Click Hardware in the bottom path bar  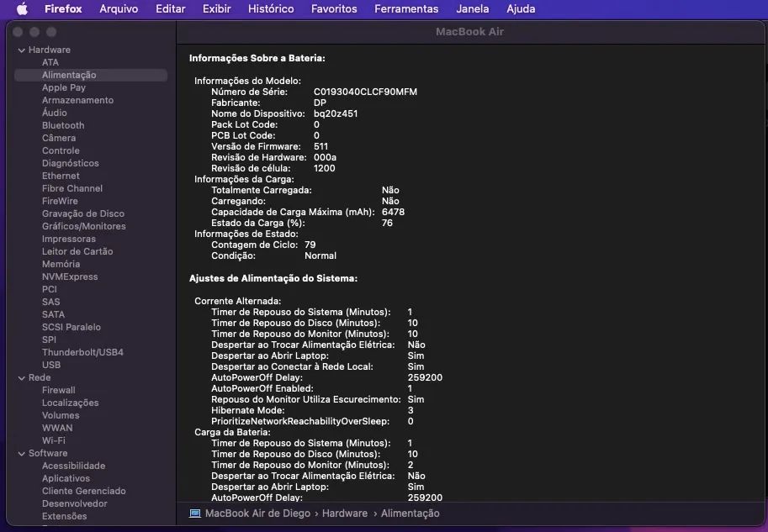[x=345, y=514]
